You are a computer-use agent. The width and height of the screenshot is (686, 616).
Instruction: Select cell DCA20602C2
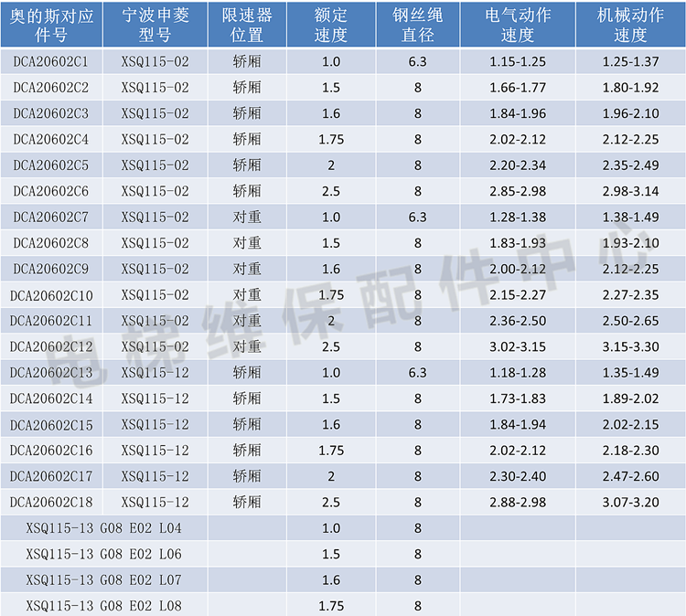click(51, 88)
